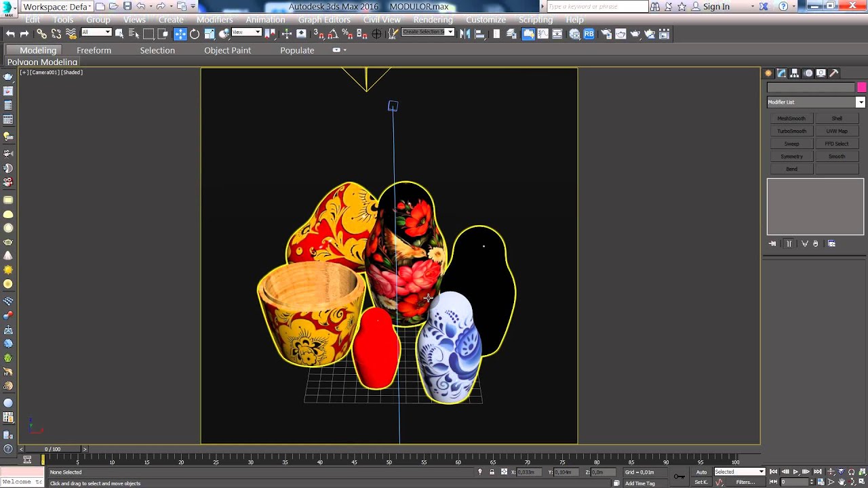Open the Modifiers menu

[x=214, y=20]
